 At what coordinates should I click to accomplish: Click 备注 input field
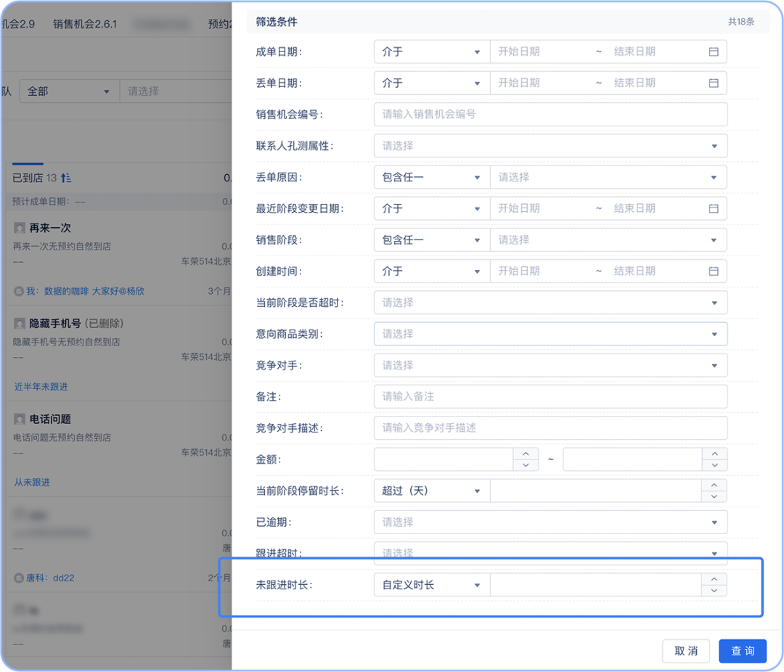550,396
